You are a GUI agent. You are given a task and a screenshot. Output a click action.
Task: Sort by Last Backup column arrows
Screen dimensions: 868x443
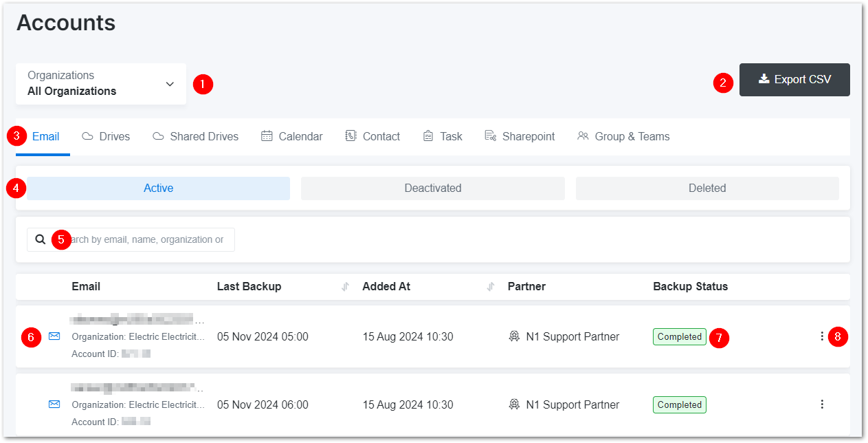345,287
